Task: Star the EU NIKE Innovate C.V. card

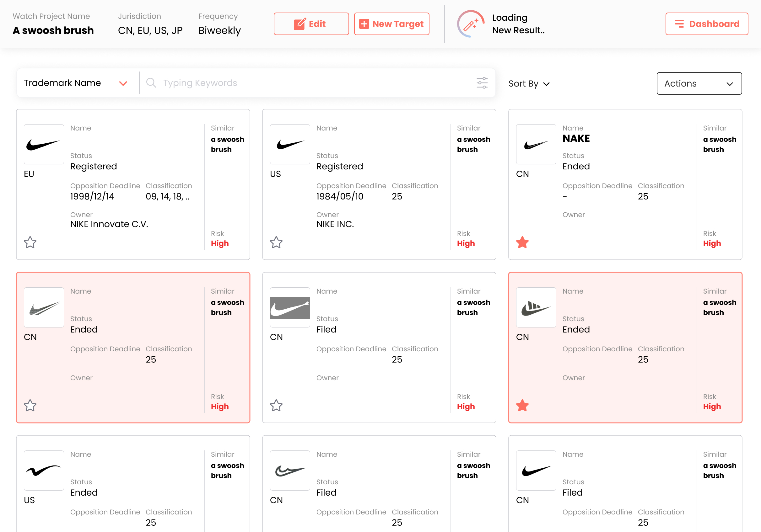Action: tap(30, 242)
